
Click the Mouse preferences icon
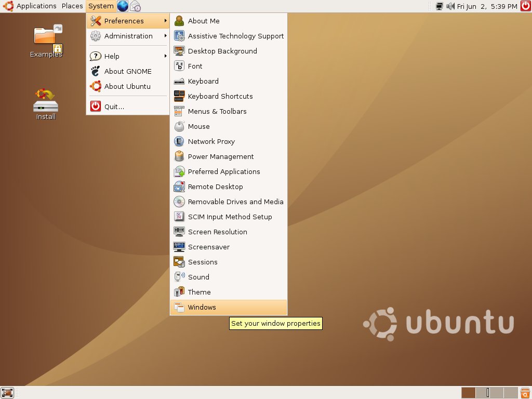(179, 127)
